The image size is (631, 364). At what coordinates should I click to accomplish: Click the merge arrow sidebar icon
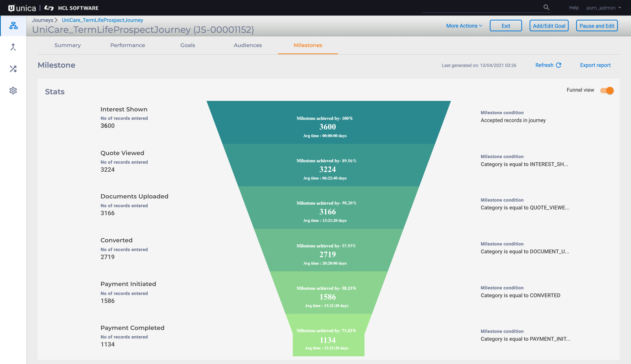tap(13, 47)
